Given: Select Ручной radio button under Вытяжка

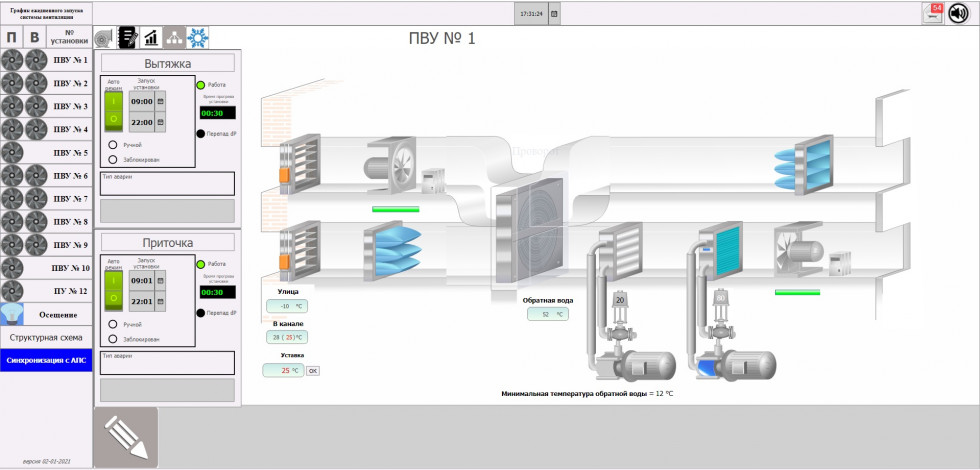Looking at the screenshot, I should [113, 145].
